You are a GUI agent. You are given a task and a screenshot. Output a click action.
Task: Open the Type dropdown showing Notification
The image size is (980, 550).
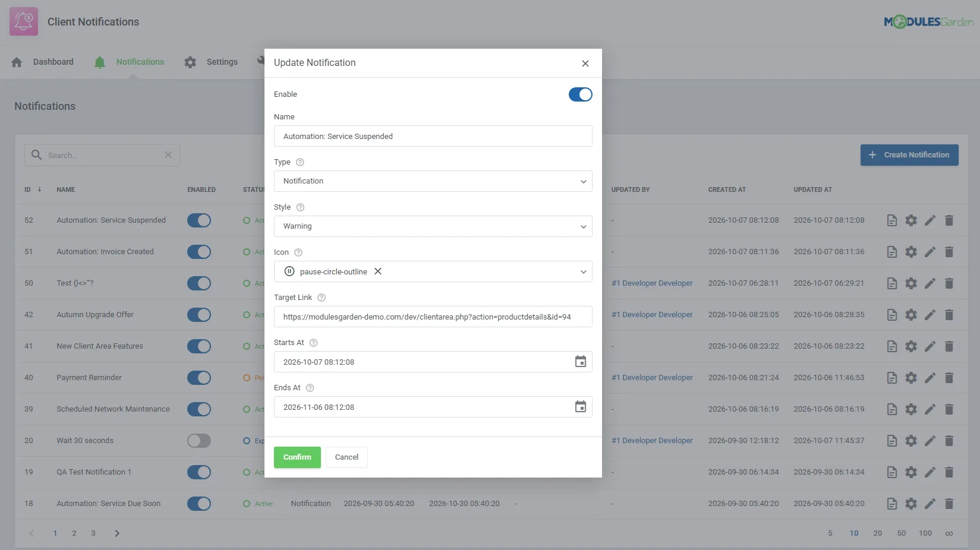pyautogui.click(x=433, y=181)
